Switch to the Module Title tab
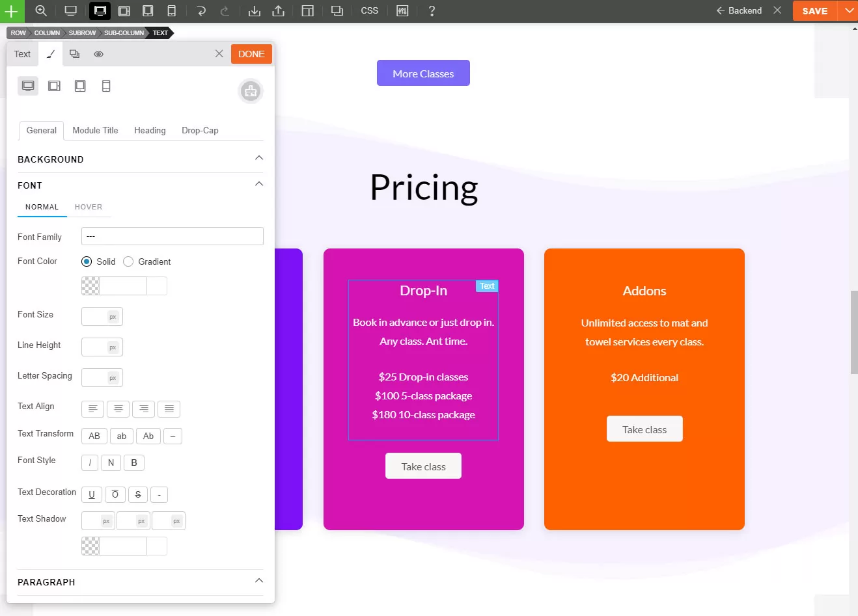The width and height of the screenshot is (858, 616). point(95,130)
